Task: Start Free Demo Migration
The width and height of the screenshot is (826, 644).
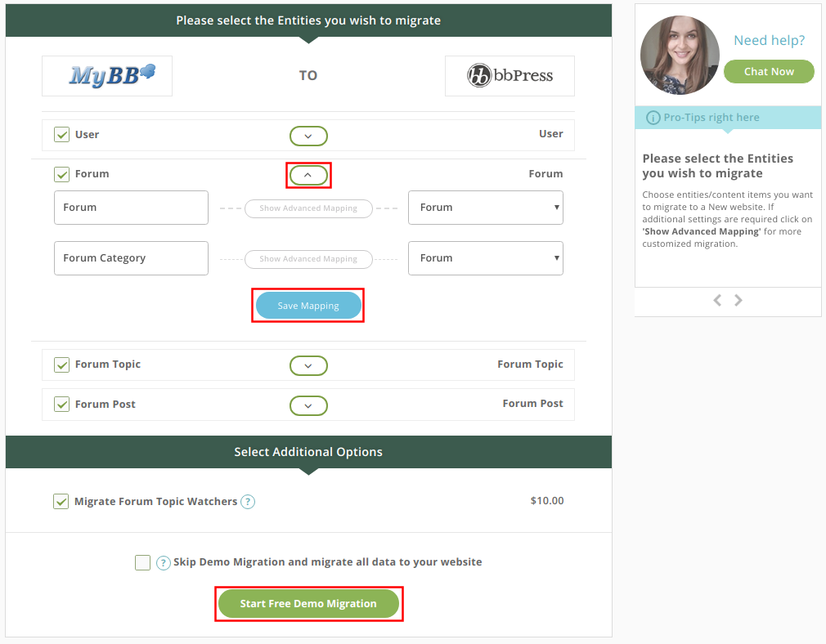Action: [x=308, y=603]
